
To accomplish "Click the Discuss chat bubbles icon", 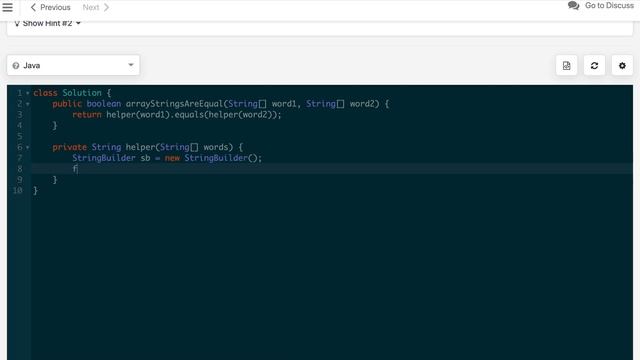I will point(573,6).
